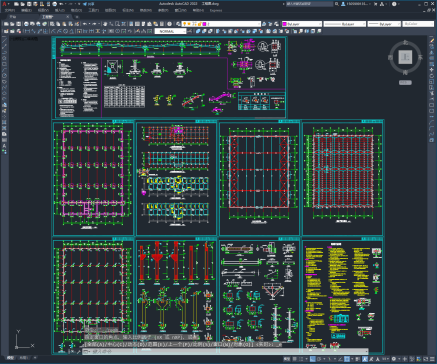Select the Polyline tool in the Draw toolbar
The image size is (437, 364).
[x=5, y=52]
